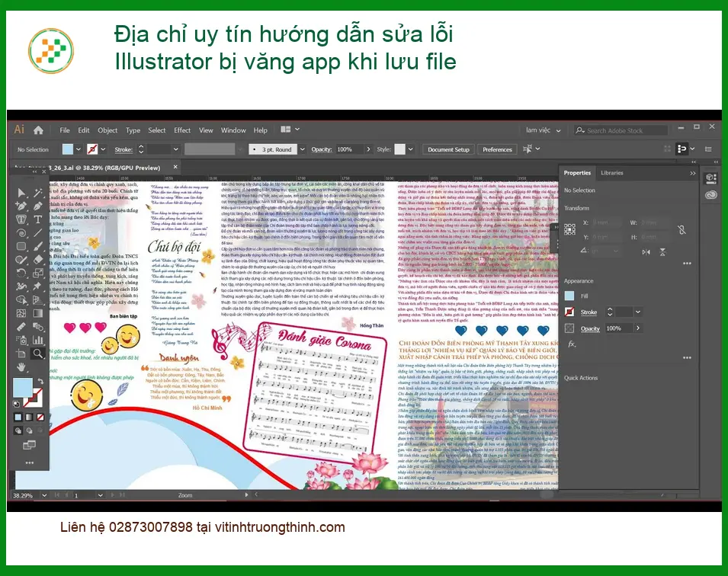
Task: Enable Draw Normal mode
Action: pyautogui.click(x=18, y=430)
